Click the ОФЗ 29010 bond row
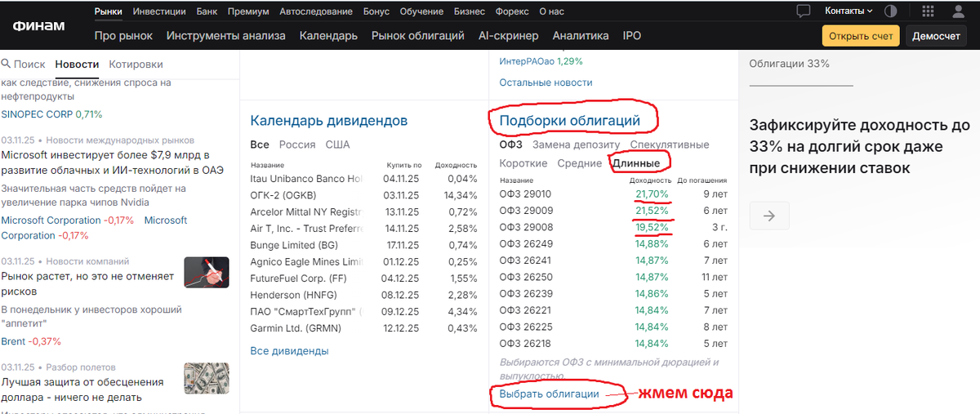Screen dimensions: 980x414 (x=613, y=194)
